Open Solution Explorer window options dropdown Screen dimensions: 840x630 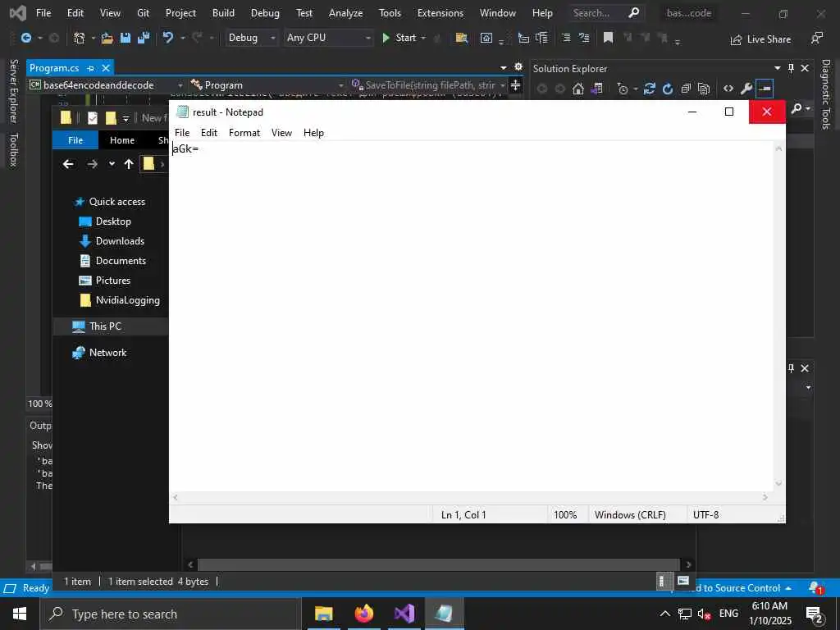point(778,68)
